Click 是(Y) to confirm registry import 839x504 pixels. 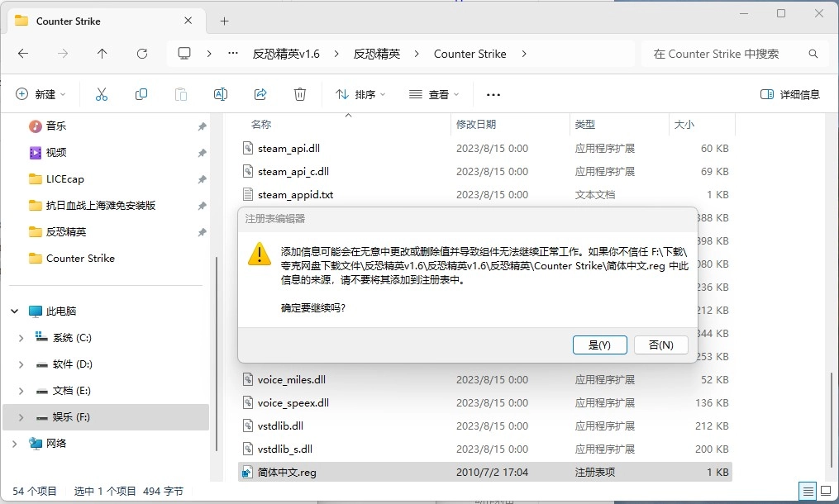point(599,345)
